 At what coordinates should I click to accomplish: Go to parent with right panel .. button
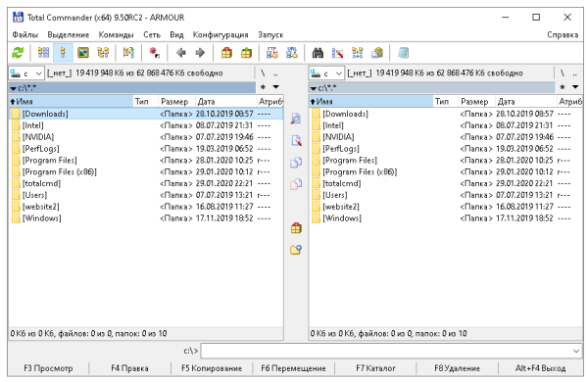[575, 73]
